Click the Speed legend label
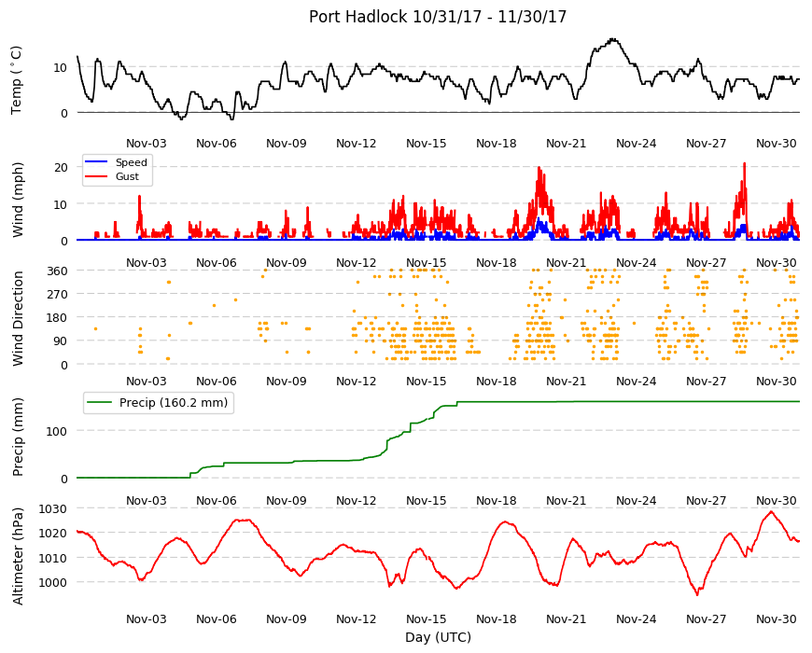This screenshot has width=812, height=653. click(131, 162)
